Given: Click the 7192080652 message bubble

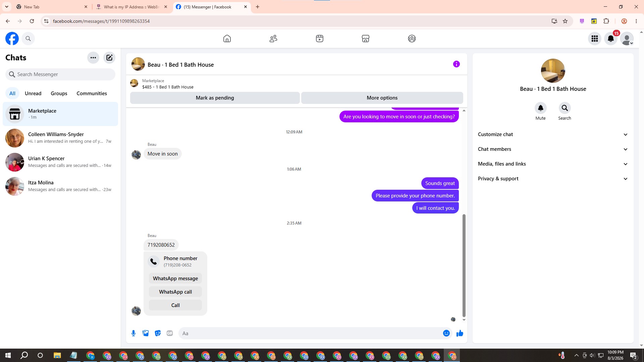Looking at the screenshot, I should 161,245.
